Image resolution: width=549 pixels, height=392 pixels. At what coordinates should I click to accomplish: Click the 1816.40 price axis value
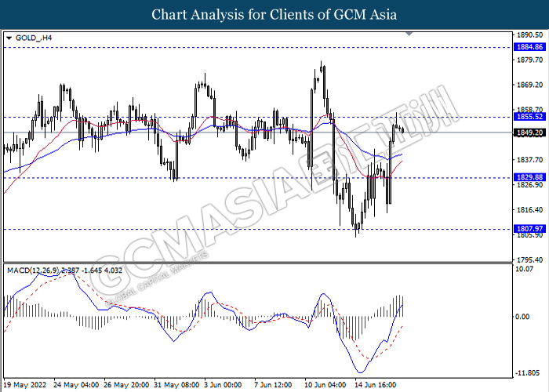[530, 209]
